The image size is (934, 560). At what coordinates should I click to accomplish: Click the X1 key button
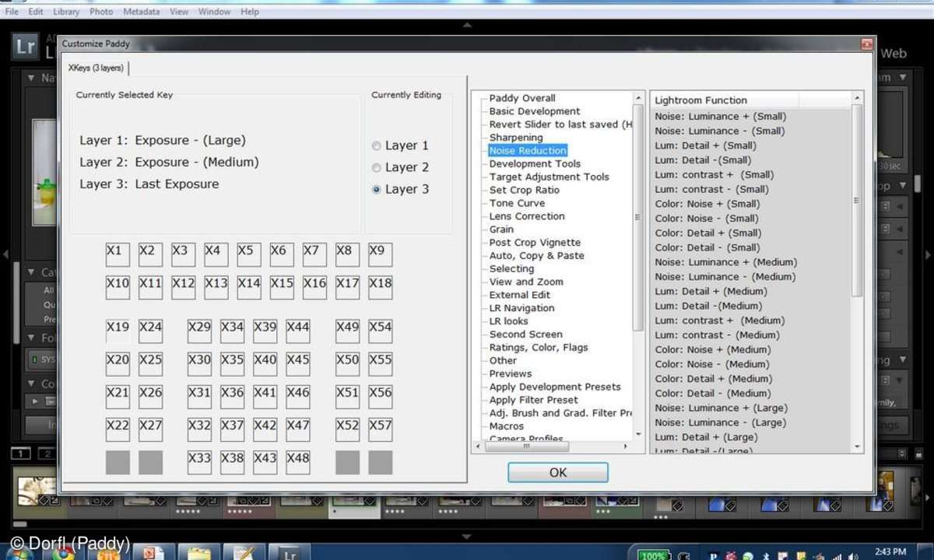click(x=118, y=254)
